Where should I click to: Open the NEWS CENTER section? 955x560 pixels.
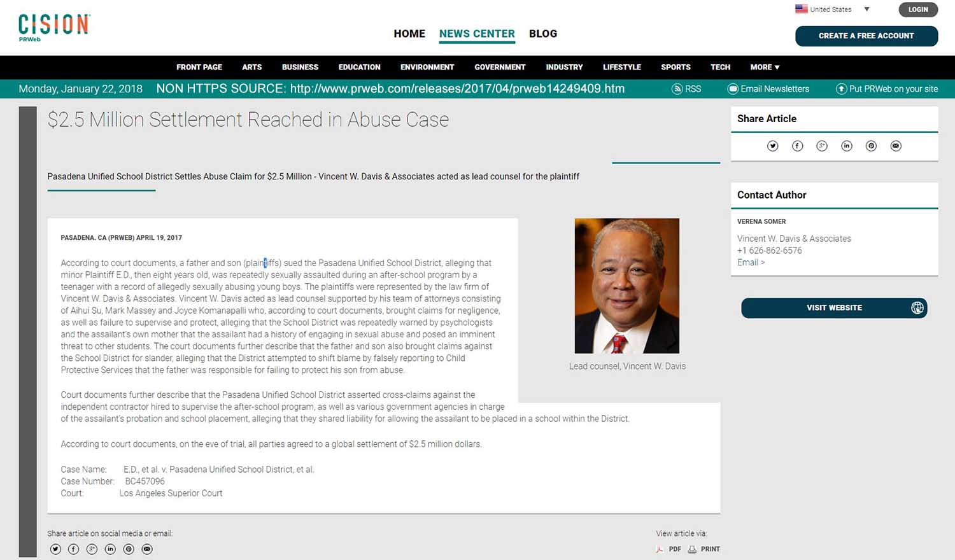pos(477,34)
